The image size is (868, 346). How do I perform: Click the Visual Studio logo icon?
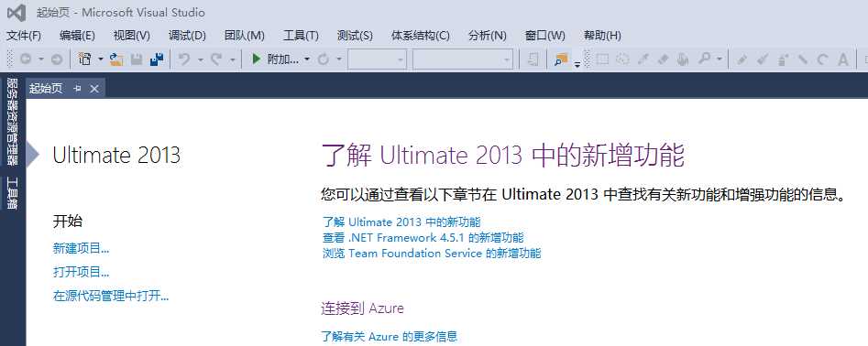coord(16,12)
